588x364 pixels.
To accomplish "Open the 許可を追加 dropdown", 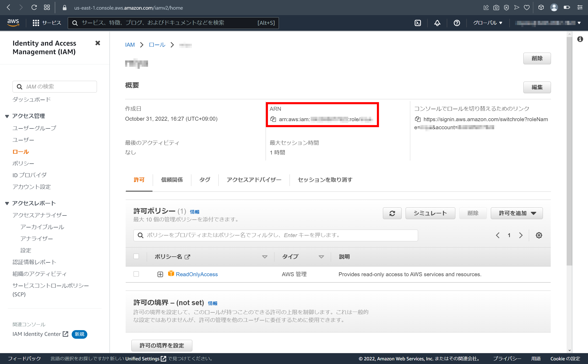I will pos(517,213).
